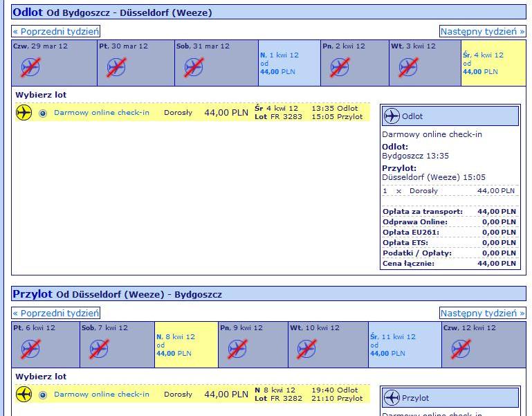Go to next week for Przylot flights
532x416 pixels.
(x=482, y=313)
